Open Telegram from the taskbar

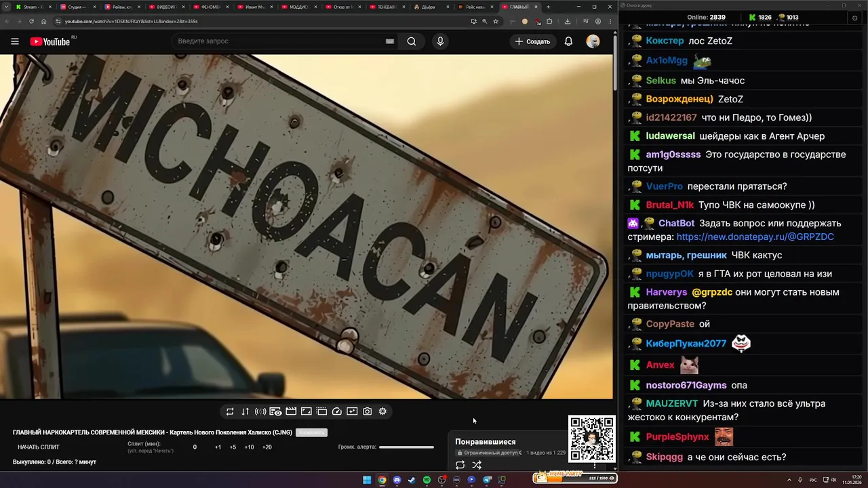[487, 480]
